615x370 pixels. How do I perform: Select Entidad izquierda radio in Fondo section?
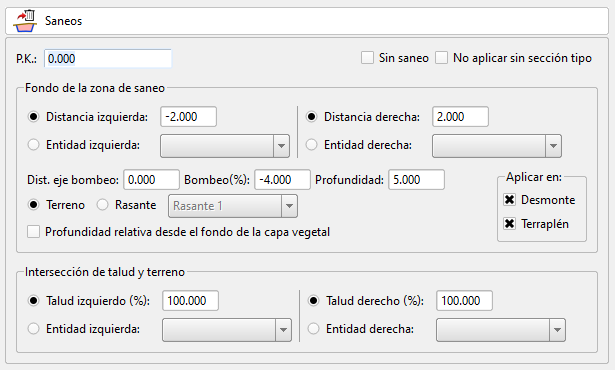[34, 145]
